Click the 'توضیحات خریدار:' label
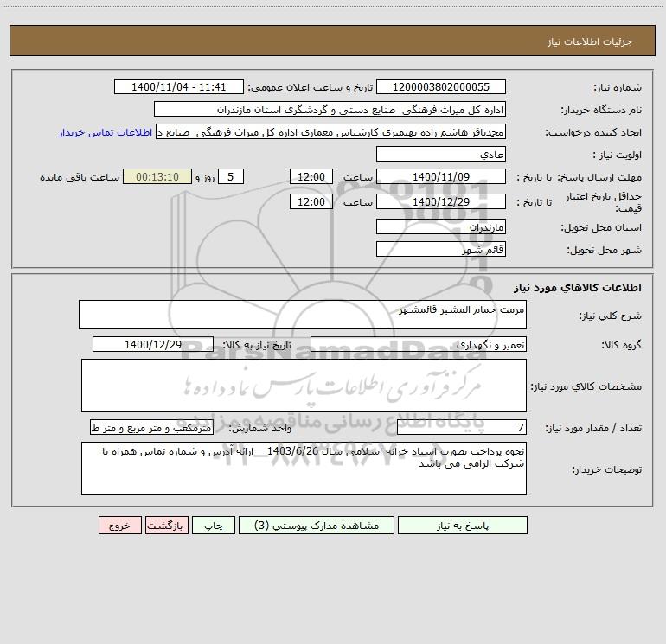The width and height of the screenshot is (666, 644). pyautogui.click(x=606, y=469)
